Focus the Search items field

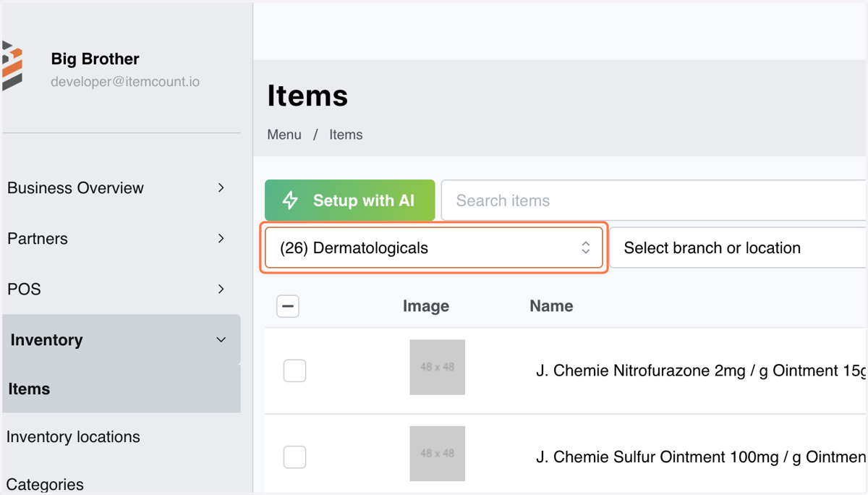[654, 200]
